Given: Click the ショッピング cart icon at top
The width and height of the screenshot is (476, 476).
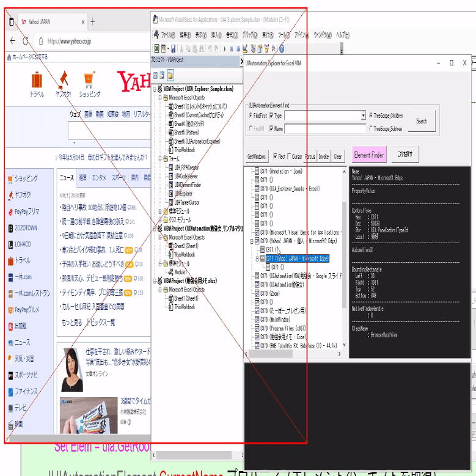Looking at the screenshot, I should 90,79.
